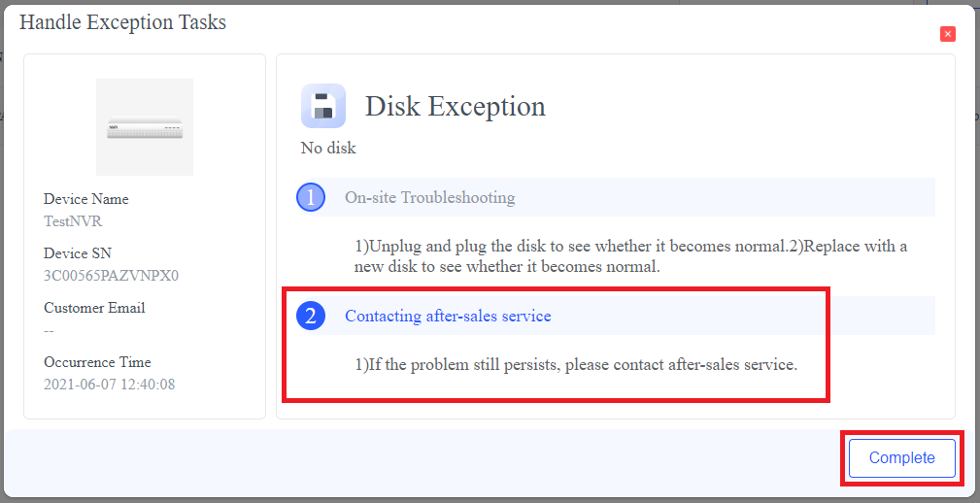Click the step 2 circle icon
Viewport: 980px width, 503px height.
pos(310,317)
